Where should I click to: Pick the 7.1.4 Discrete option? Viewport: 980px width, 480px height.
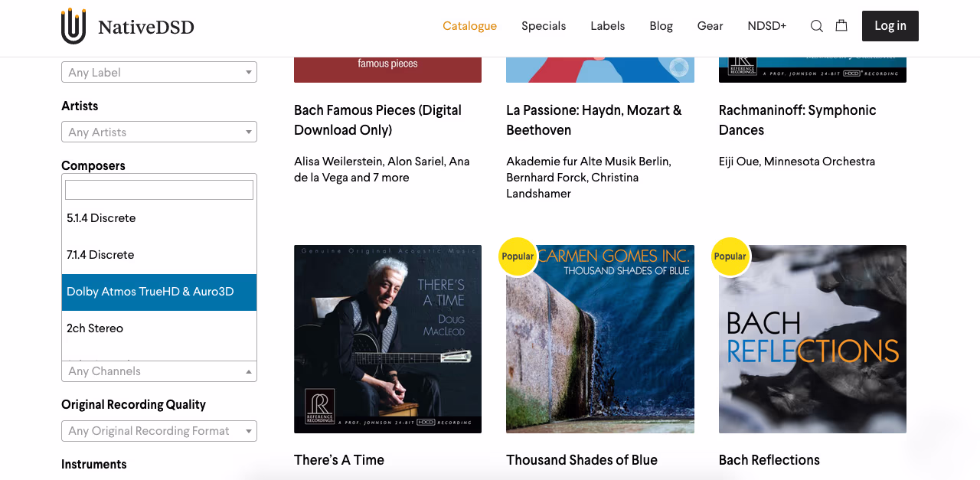[159, 255]
